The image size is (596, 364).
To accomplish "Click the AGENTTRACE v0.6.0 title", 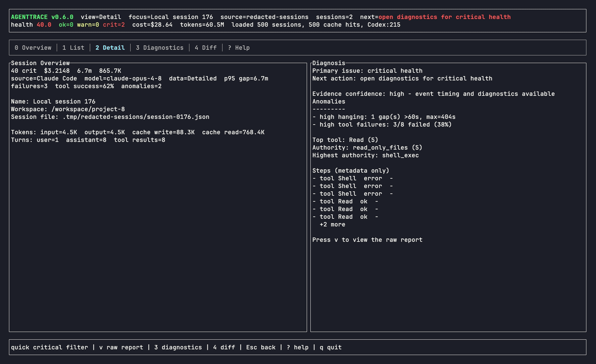I will 42,17.
